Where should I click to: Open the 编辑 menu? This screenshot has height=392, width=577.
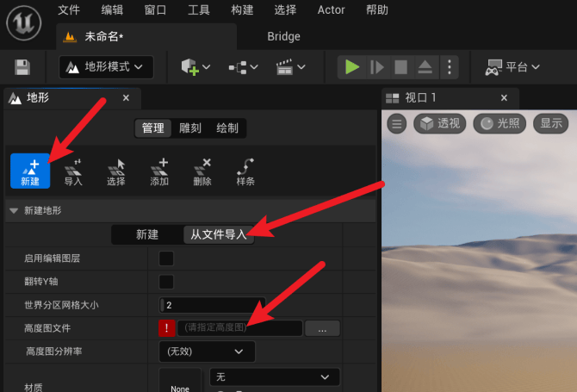[112, 10]
